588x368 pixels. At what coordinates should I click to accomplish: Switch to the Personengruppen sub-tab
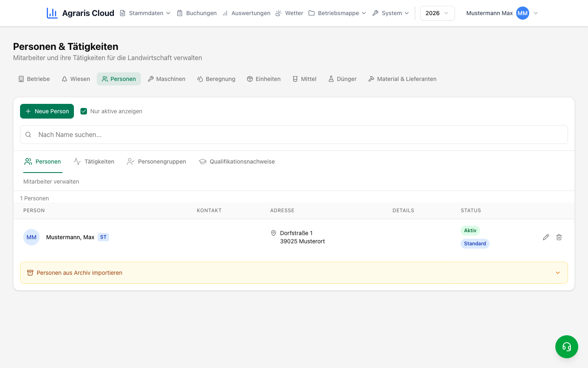156,162
